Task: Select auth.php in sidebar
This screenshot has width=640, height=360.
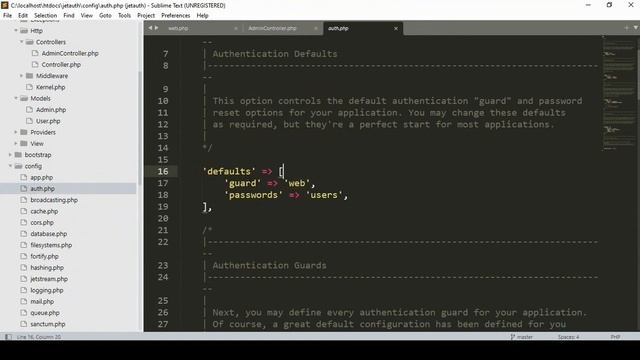Action: [42, 189]
